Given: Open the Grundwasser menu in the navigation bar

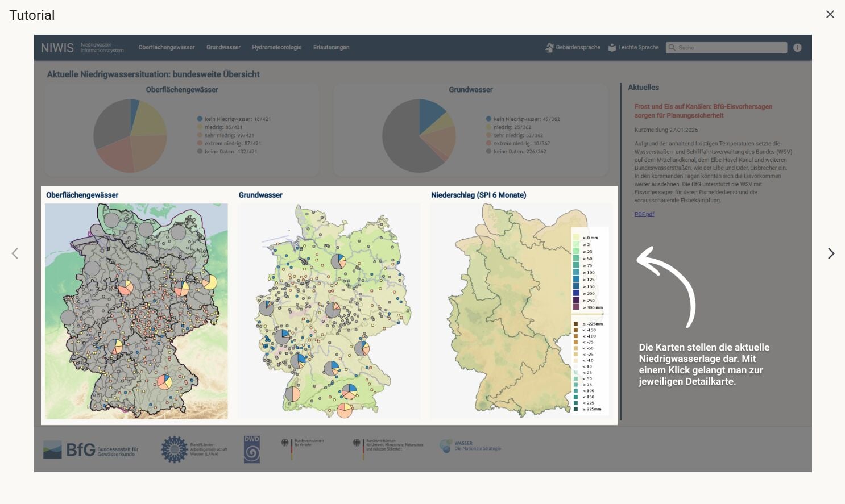Looking at the screenshot, I should coord(223,48).
